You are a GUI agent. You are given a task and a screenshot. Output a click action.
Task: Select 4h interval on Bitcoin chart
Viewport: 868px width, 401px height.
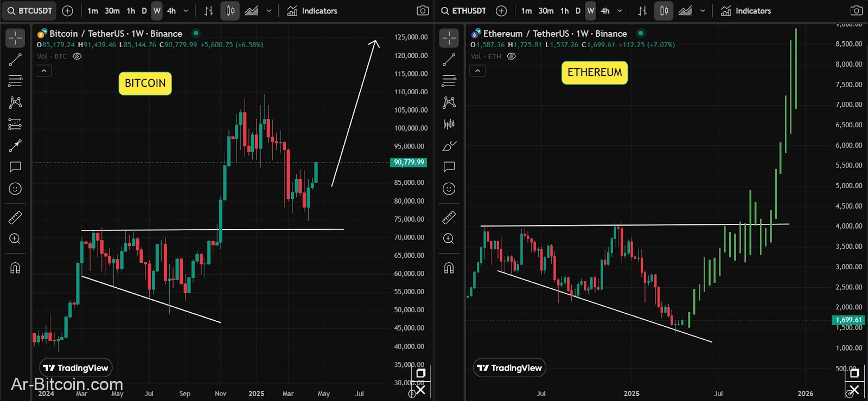tap(171, 11)
